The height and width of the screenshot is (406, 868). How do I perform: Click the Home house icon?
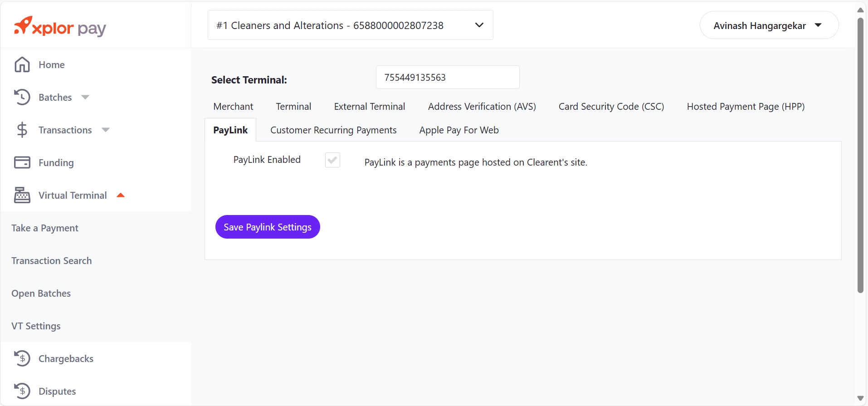pyautogui.click(x=22, y=65)
